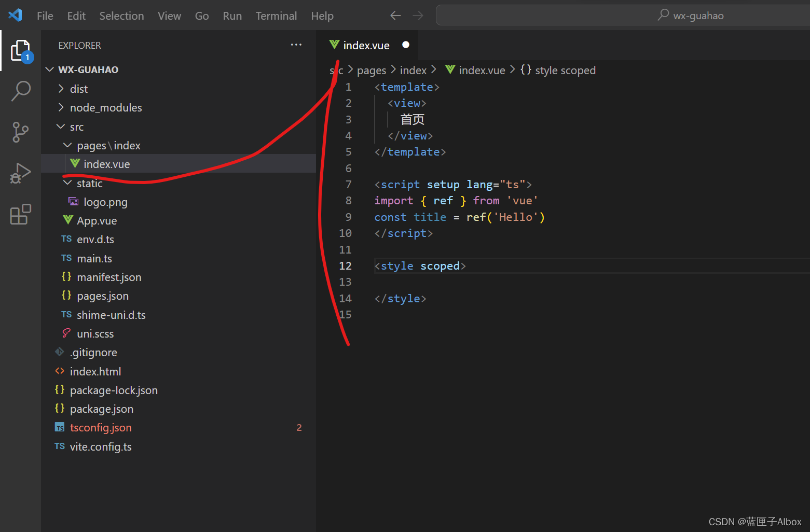Expand the dist folder

pyautogui.click(x=61, y=89)
